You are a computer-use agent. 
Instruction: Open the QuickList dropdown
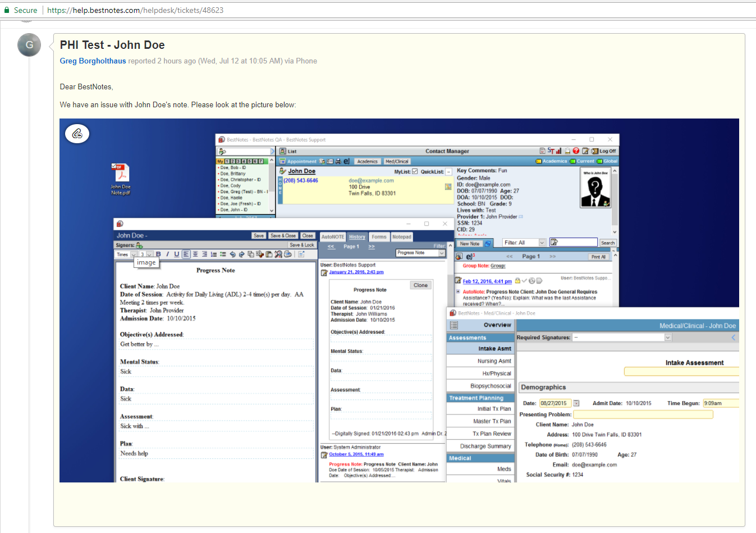click(x=448, y=172)
